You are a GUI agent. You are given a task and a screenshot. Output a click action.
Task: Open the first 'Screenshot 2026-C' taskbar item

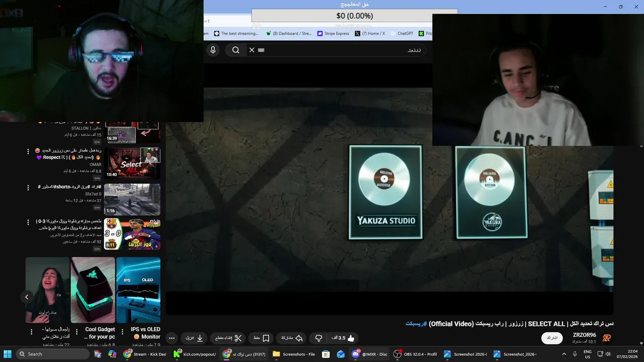[x=465, y=354]
